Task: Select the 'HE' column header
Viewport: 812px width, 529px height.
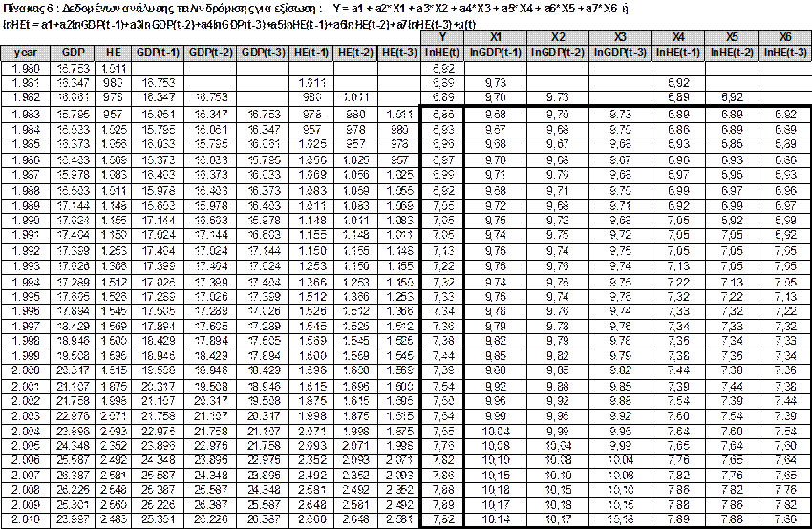Action: 113,53
